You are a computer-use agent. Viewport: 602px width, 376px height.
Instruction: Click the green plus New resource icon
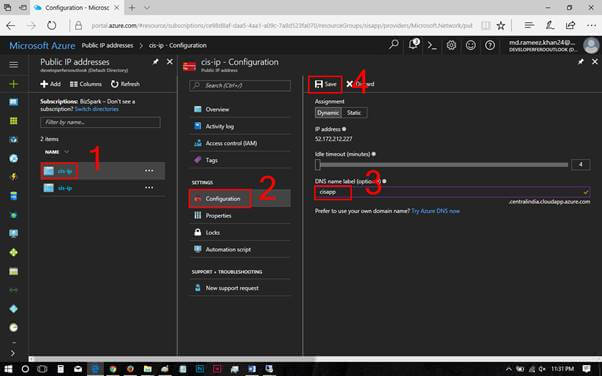tap(13, 84)
